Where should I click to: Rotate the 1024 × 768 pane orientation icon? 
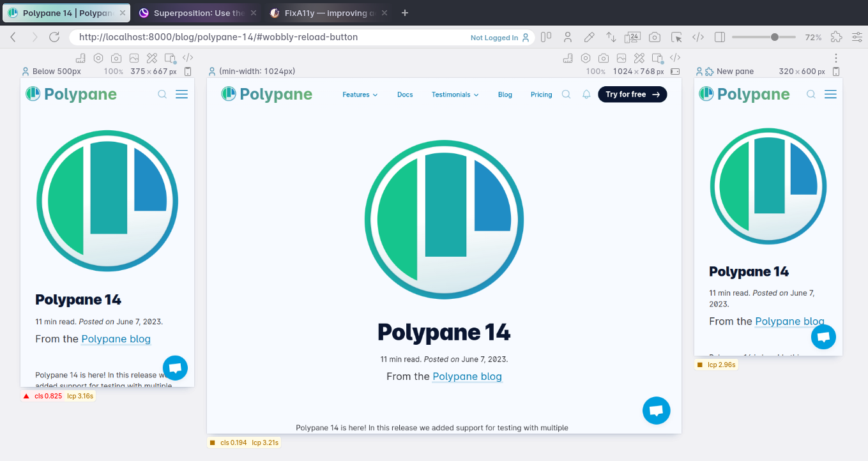point(675,72)
